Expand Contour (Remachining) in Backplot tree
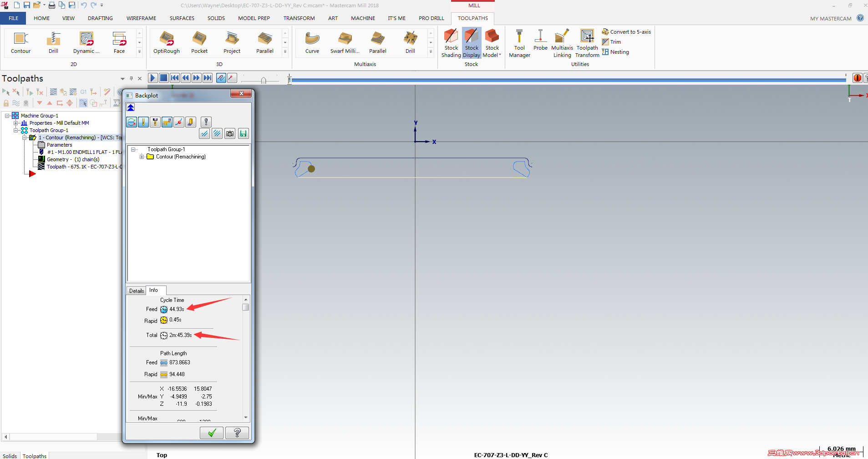 click(142, 157)
